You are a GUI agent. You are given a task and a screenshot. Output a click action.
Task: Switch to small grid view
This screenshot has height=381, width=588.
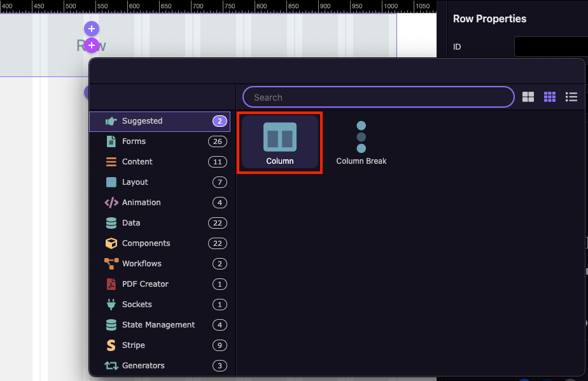coord(550,97)
